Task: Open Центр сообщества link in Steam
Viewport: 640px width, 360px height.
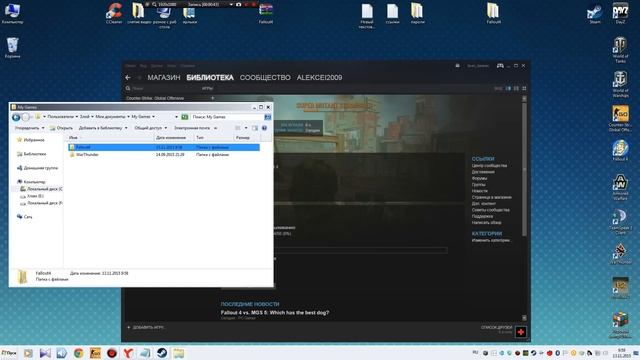Action: [x=489, y=166]
